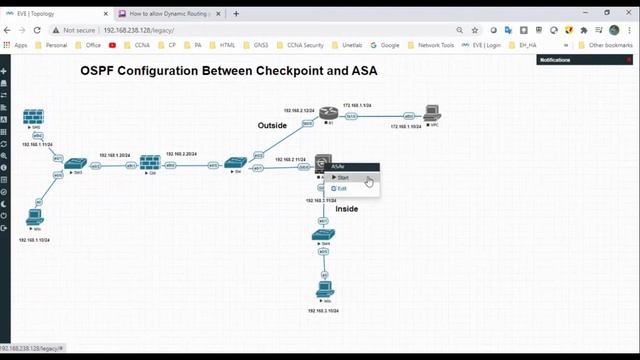Go back in browser history
The image size is (640, 360).
[x=7, y=30]
